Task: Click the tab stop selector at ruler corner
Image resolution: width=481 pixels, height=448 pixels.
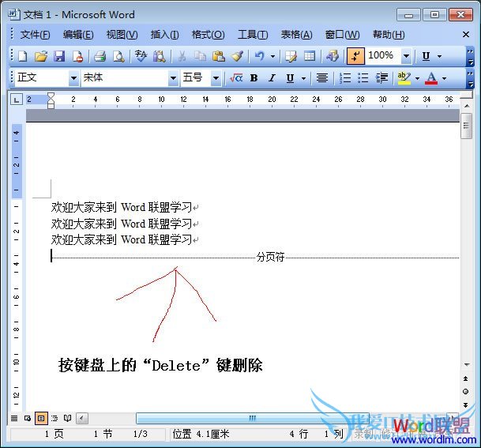Action: (17, 100)
